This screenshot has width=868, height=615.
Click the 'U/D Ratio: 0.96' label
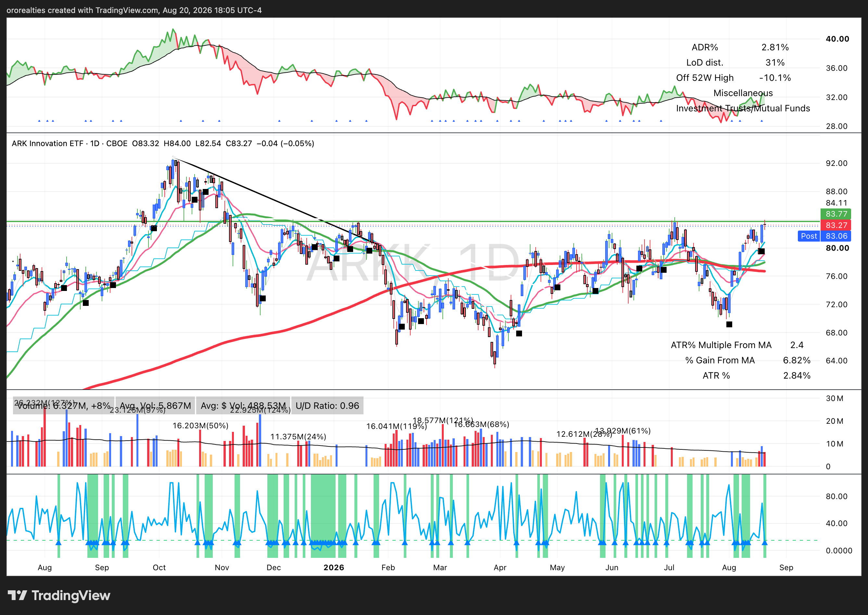[327, 406]
